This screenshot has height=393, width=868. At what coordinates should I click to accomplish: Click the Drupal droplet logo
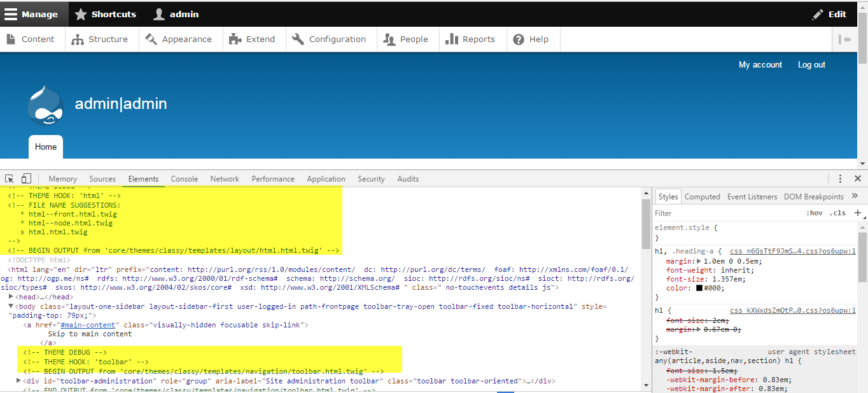[45, 105]
